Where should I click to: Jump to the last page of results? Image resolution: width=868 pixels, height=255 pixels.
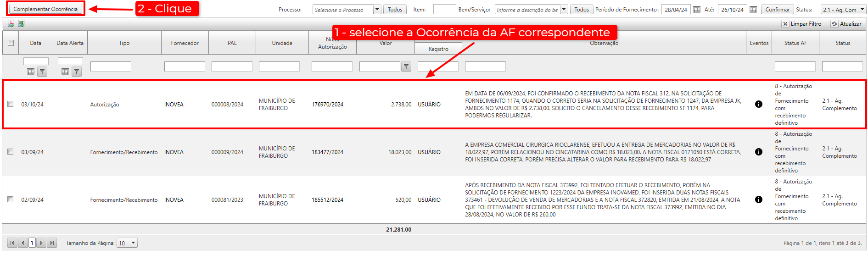52,243
